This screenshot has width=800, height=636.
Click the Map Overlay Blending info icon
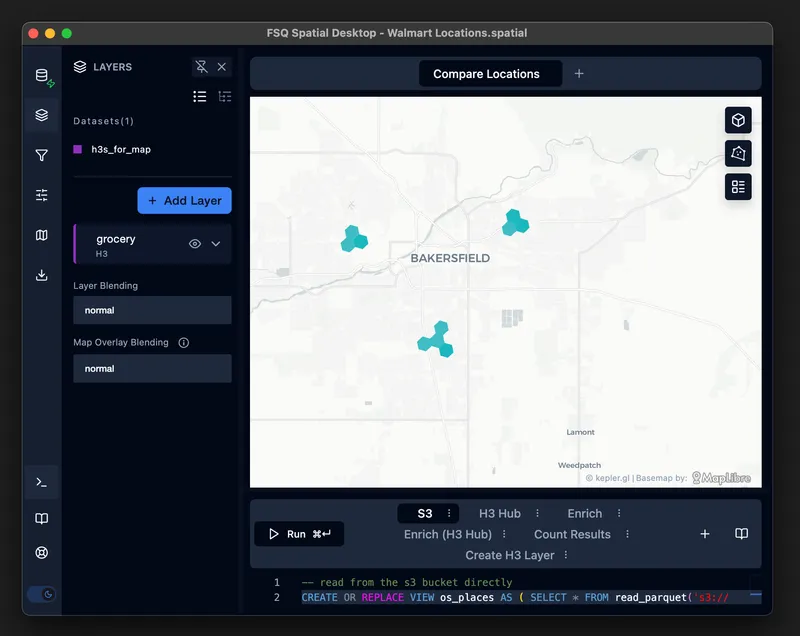(x=184, y=343)
